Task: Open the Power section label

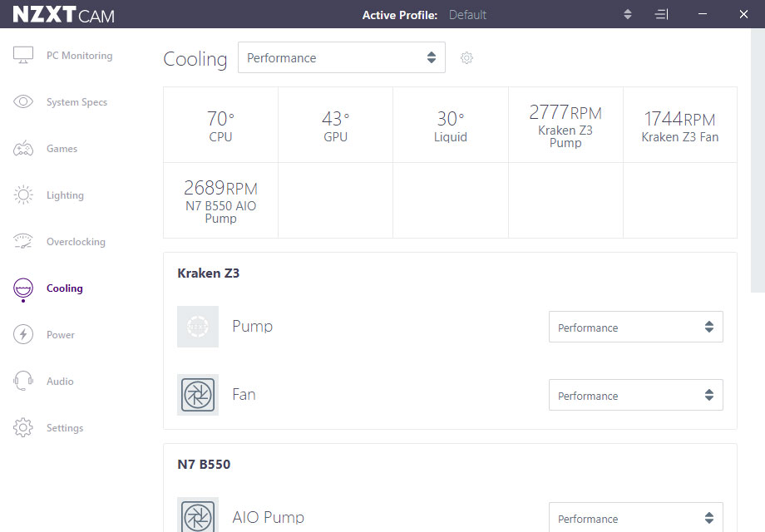Action: point(61,335)
